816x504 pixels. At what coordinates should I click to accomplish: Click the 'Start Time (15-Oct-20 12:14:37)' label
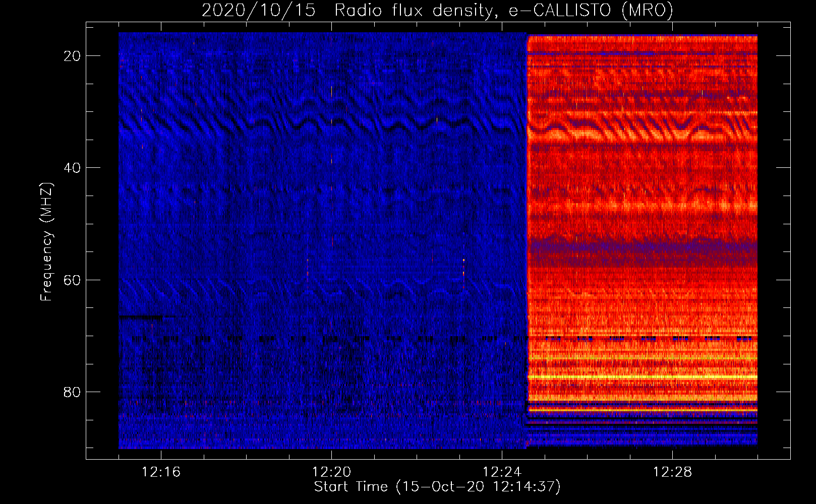[437, 487]
